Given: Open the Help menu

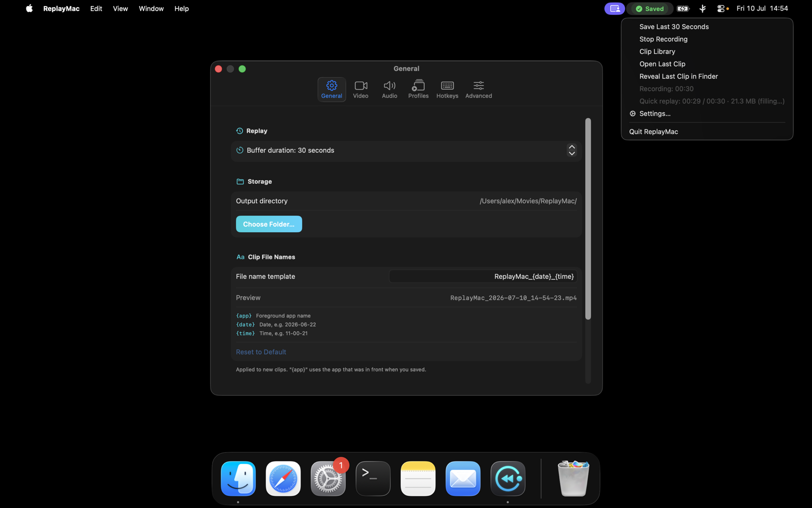Looking at the screenshot, I should pos(182,9).
